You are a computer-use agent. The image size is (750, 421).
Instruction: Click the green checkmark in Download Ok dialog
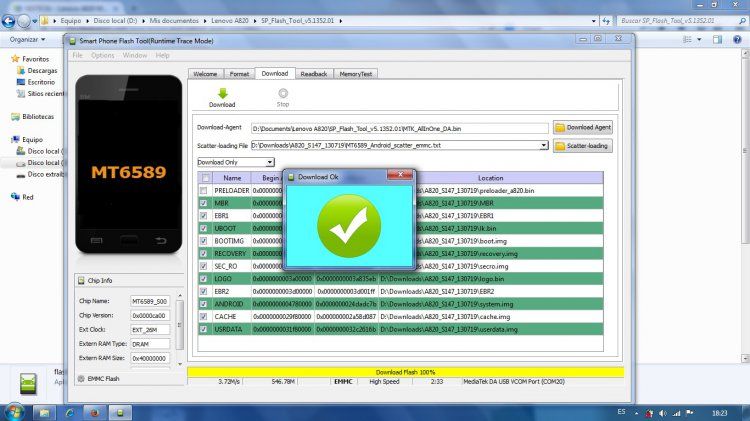[349, 225]
